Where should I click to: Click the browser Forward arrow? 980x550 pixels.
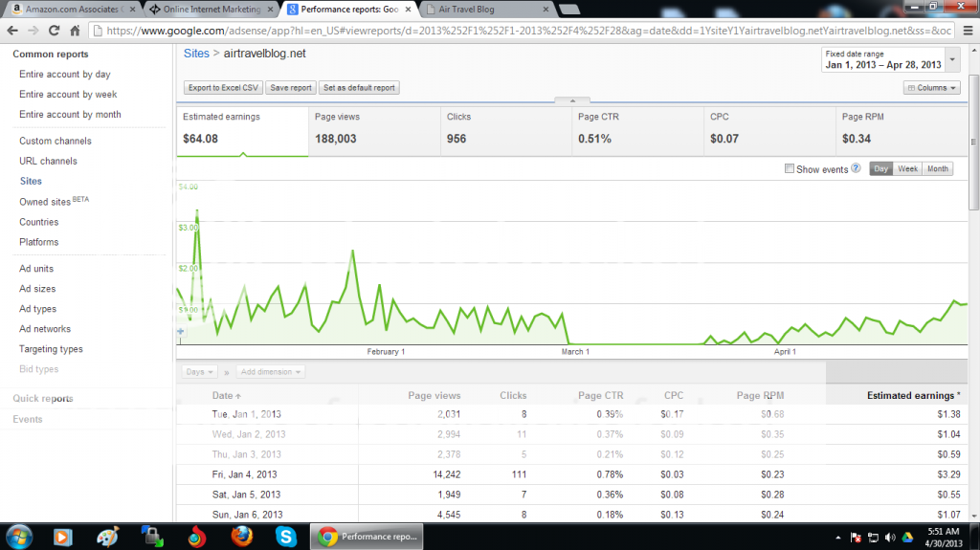33,30
